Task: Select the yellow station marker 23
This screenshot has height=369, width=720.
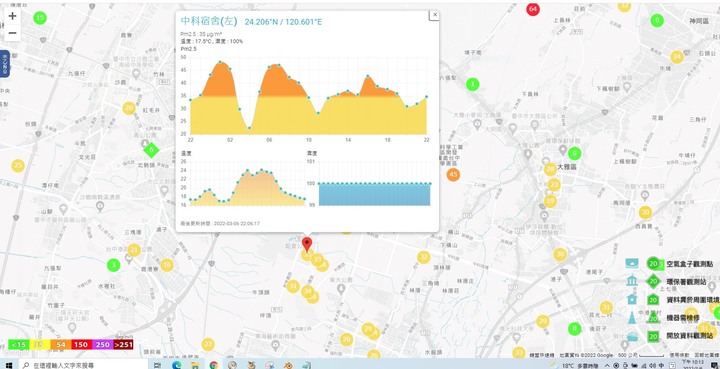Action: tap(554, 185)
